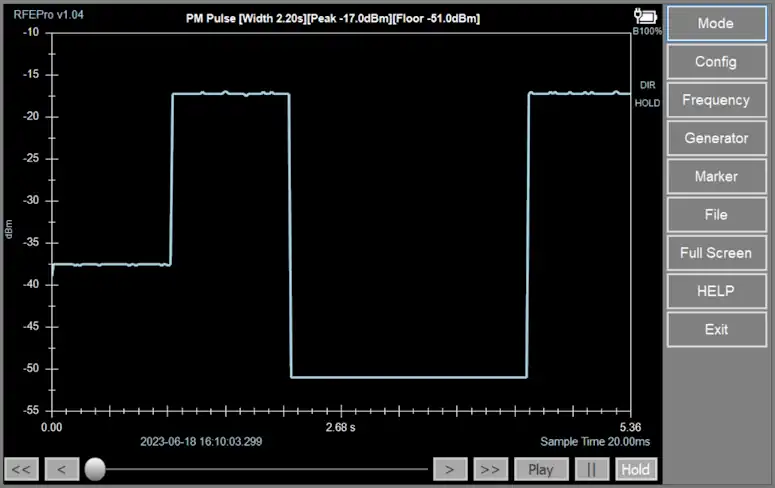
Task: Click the DIR status indicator
Action: tap(647, 85)
